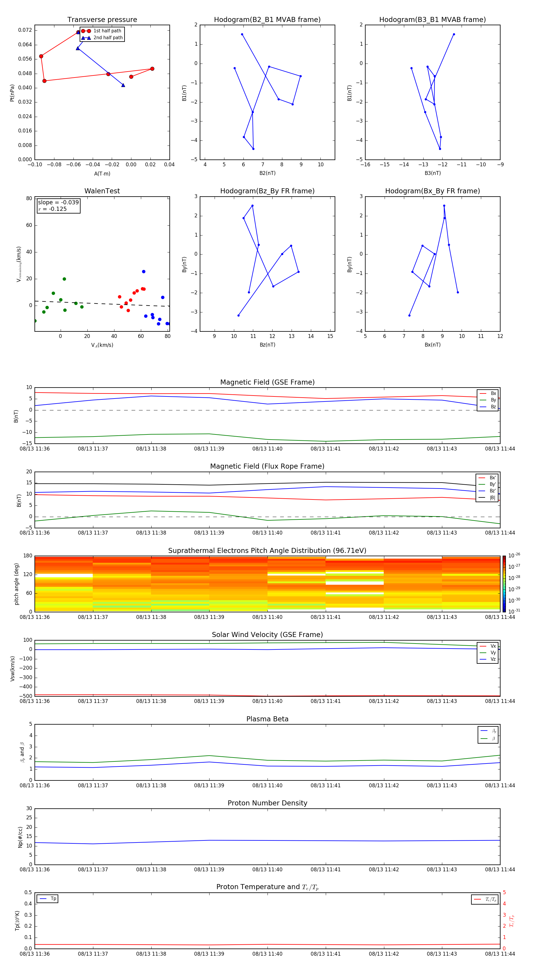Click the 'Plasma Beta' plot title

click(267, 719)
